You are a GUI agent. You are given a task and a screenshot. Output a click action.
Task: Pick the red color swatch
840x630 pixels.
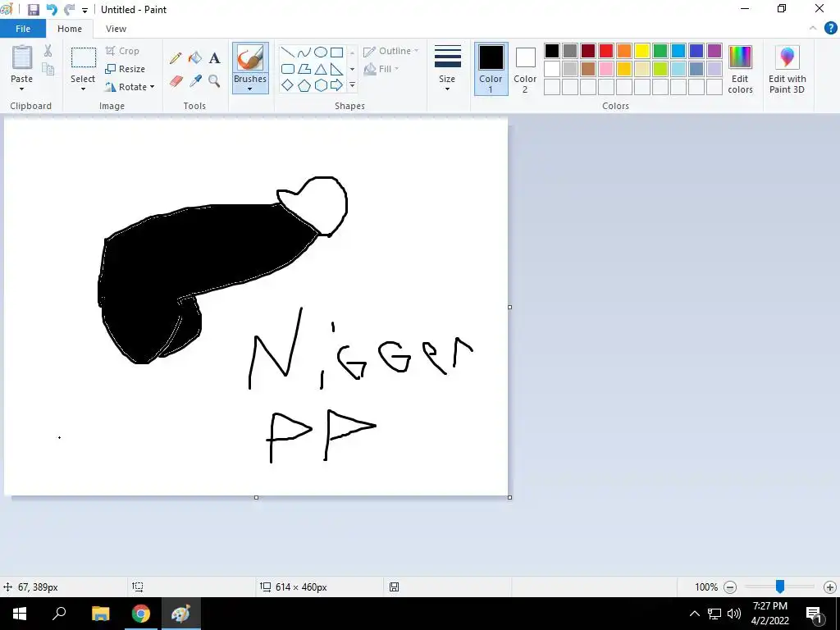pos(606,51)
